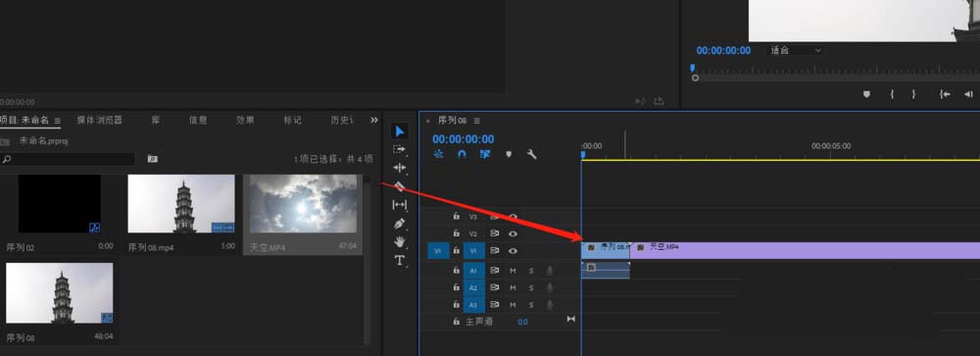Toggle linked selection in timeline

(485, 154)
